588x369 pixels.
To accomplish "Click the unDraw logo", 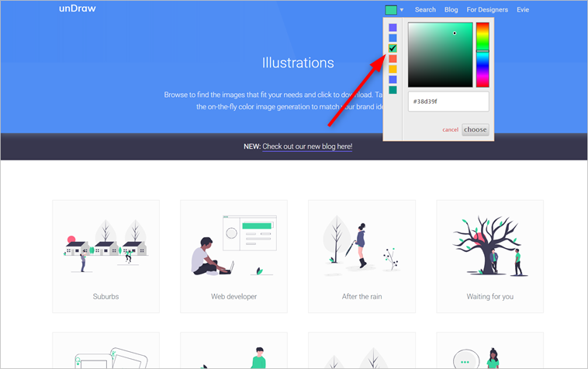I will click(x=78, y=9).
